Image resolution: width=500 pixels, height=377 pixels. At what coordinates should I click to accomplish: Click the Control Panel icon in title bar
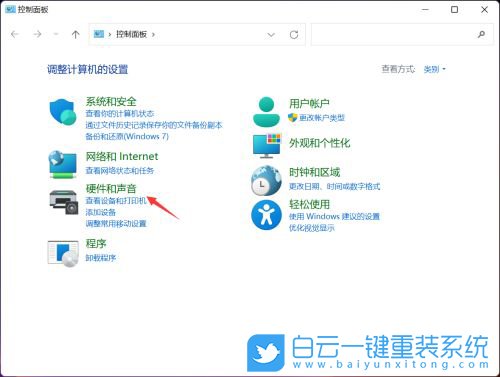pyautogui.click(x=10, y=9)
